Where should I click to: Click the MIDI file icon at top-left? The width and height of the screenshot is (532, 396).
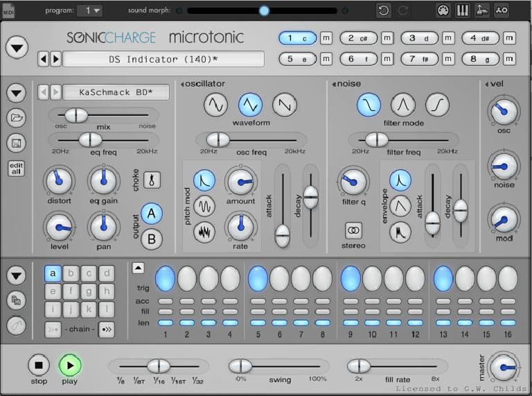coord(8,10)
